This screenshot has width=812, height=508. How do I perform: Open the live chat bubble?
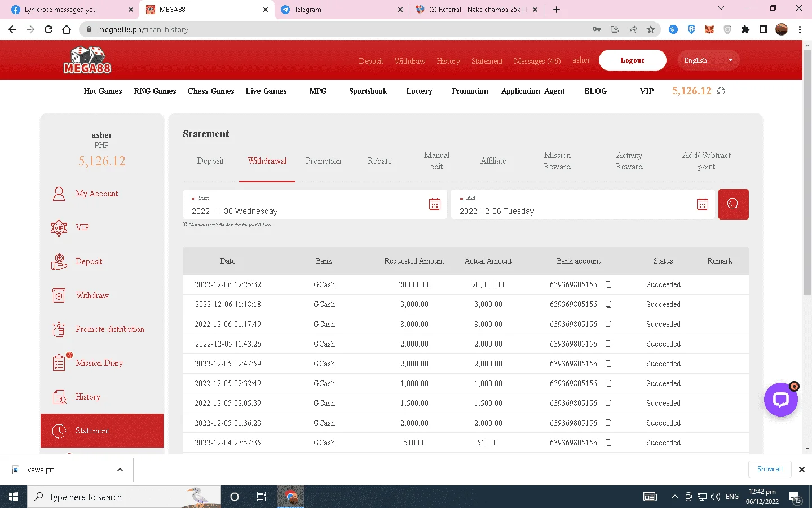coord(781,400)
